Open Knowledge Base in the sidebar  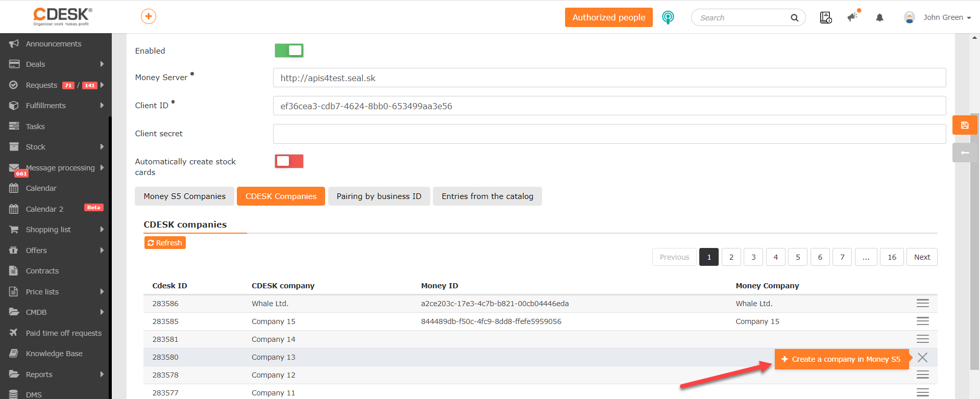(55, 354)
